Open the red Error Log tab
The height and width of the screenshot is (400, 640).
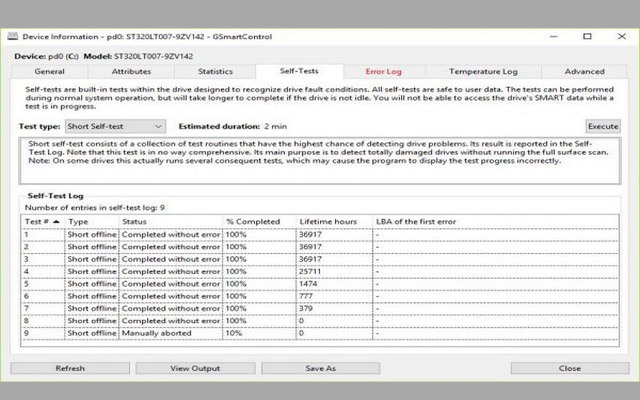pos(384,71)
